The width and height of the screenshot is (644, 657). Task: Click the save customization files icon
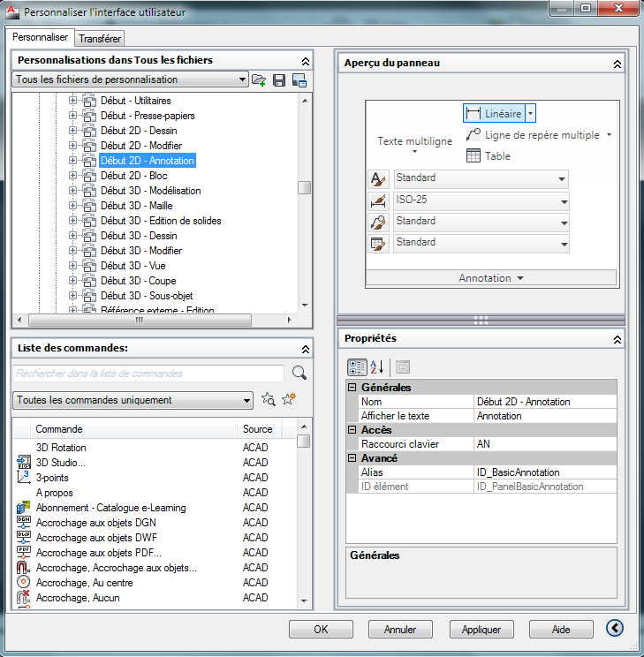279,80
